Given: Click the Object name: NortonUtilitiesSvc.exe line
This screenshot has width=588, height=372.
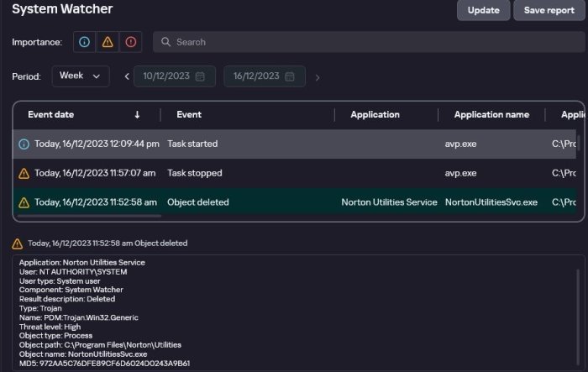Looking at the screenshot, I should [x=83, y=354].
